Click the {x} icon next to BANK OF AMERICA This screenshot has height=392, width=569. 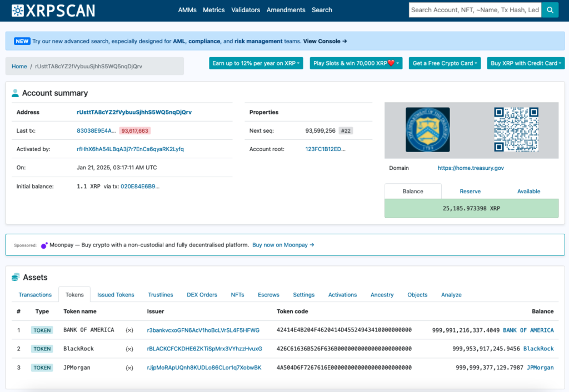coord(129,330)
